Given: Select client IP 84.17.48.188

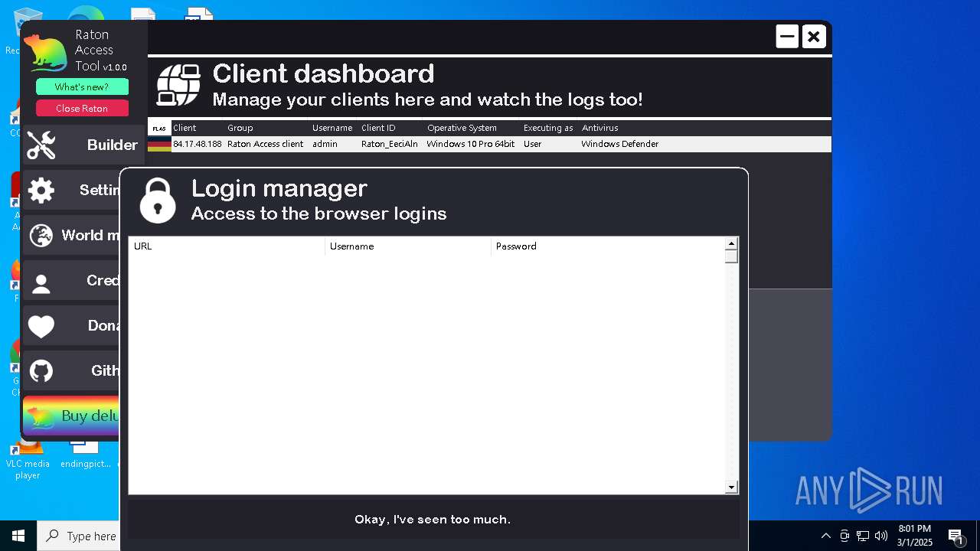Looking at the screenshot, I should 198,144.
